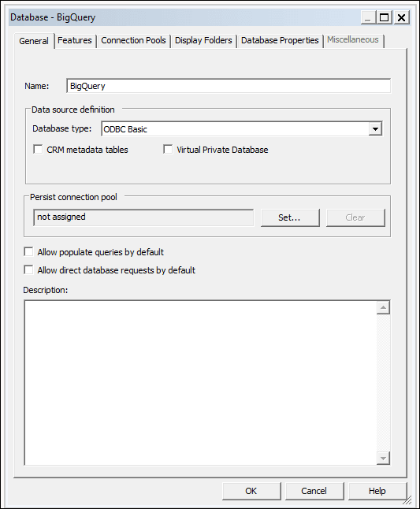Open the Connection Pools tab
420x509 pixels.
pos(133,40)
